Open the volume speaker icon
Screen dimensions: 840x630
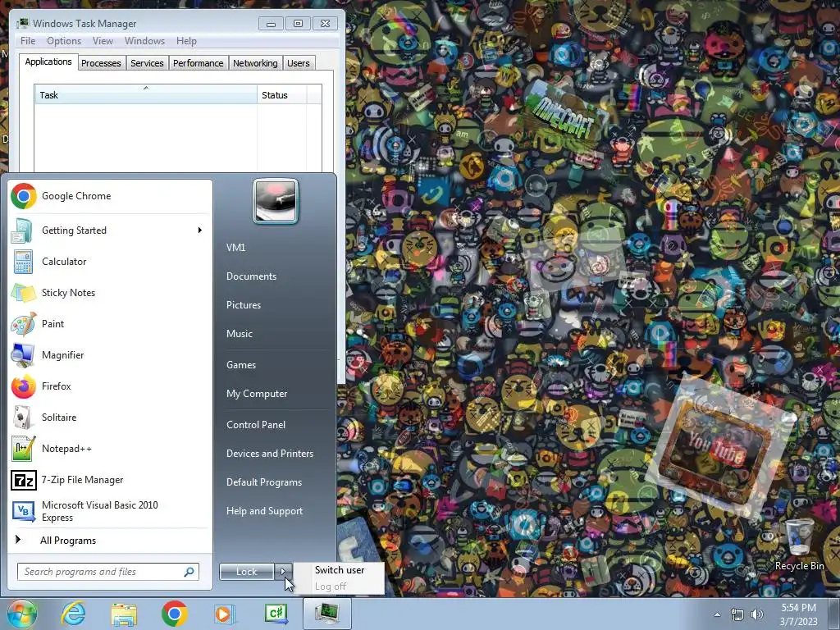click(757, 614)
